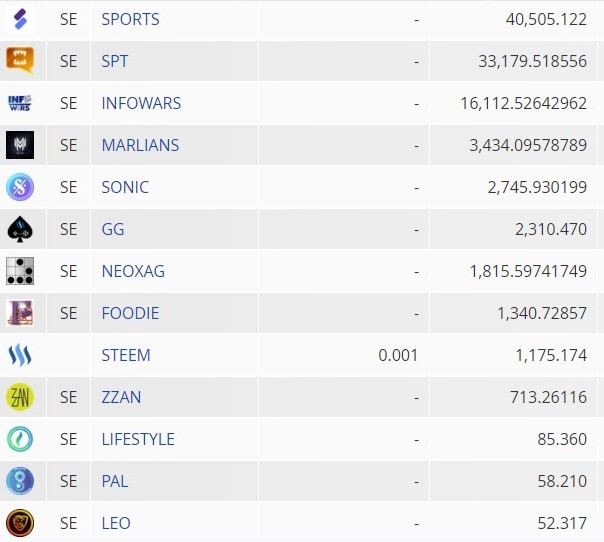
Task: Follow the NEOXAG token link
Action: point(135,271)
